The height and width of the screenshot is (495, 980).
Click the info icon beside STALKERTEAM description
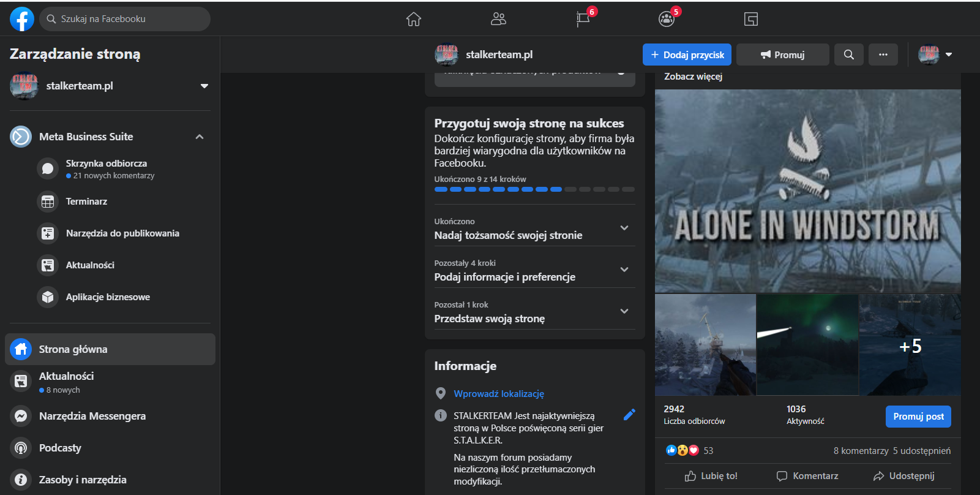pos(441,415)
